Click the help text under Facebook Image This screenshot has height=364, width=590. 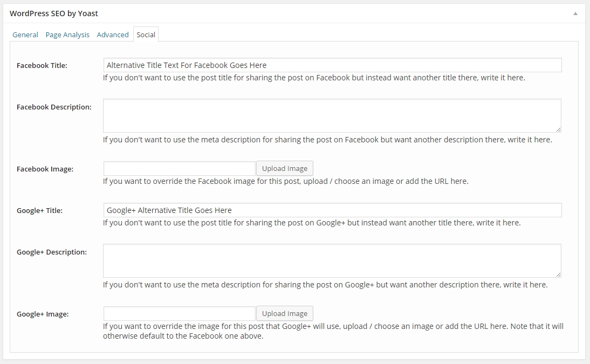pyautogui.click(x=286, y=181)
